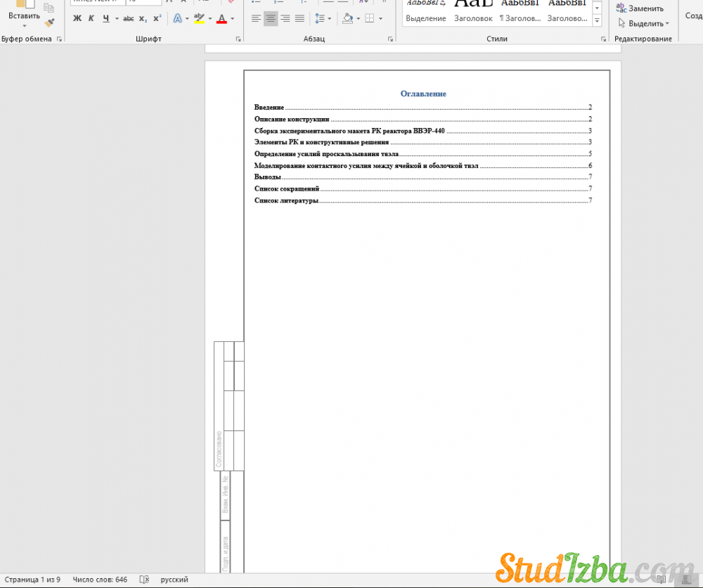This screenshot has height=588, width=703.
Task: Open text effects dropdown arrow
Action: (187, 19)
